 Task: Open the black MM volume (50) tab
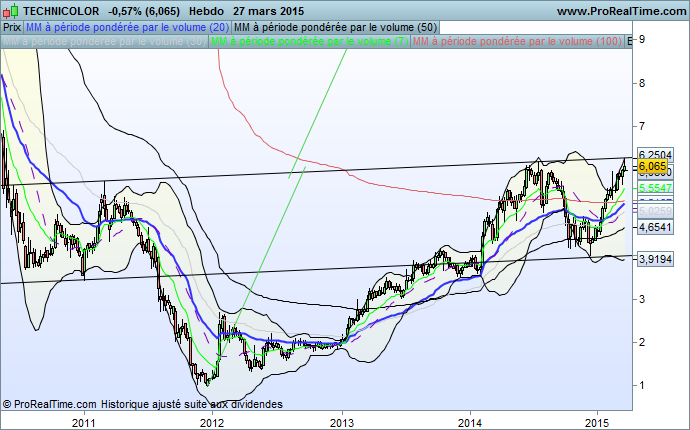pos(335,27)
